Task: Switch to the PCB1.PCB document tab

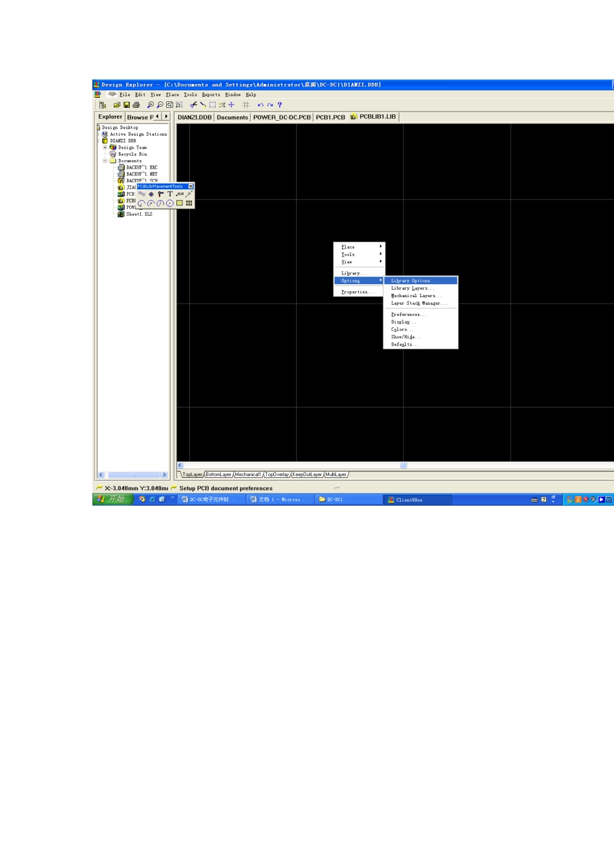Action: click(x=330, y=118)
